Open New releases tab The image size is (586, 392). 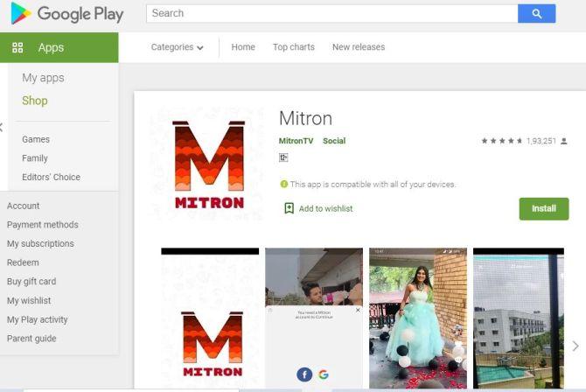(359, 47)
